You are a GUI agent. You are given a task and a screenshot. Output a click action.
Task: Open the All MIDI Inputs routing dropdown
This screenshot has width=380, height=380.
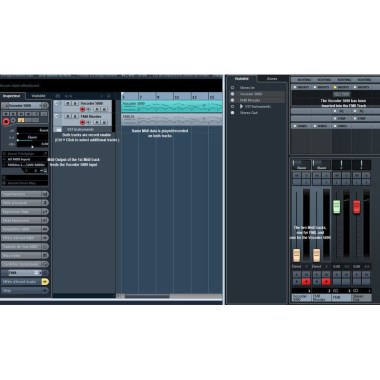25,159
